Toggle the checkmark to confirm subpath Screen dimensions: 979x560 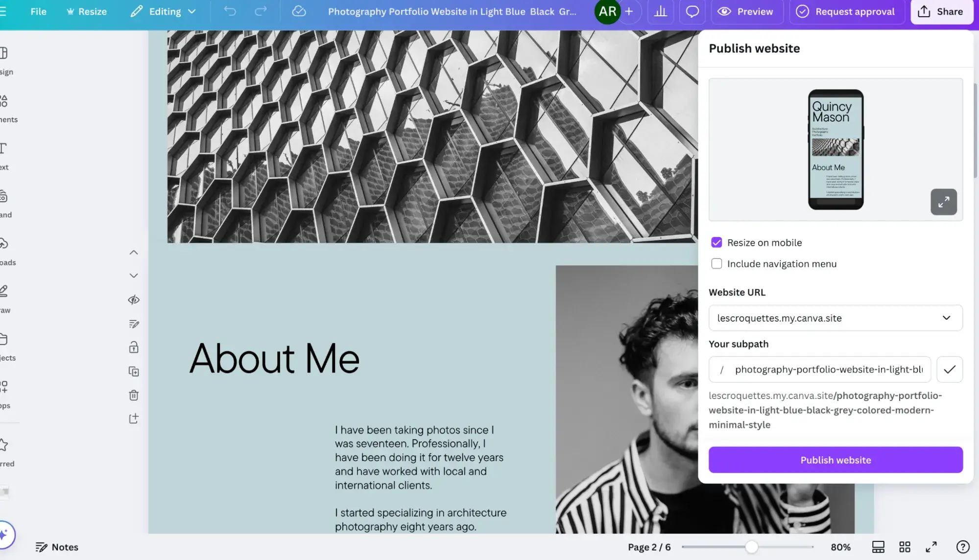click(950, 369)
